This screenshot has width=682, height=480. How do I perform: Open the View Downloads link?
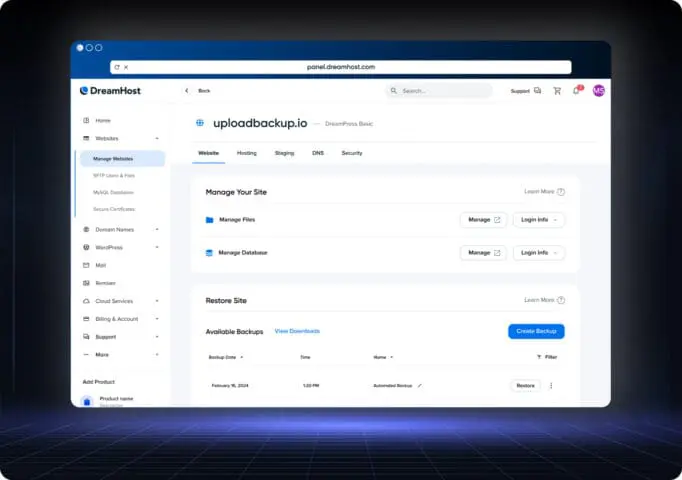pos(297,331)
